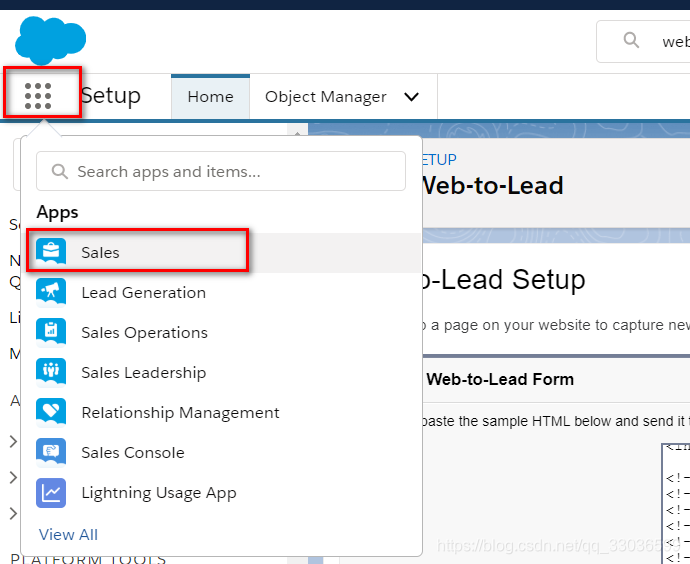This screenshot has width=690, height=564.
Task: Open the Sales Leadership people icon
Action: coord(51,372)
